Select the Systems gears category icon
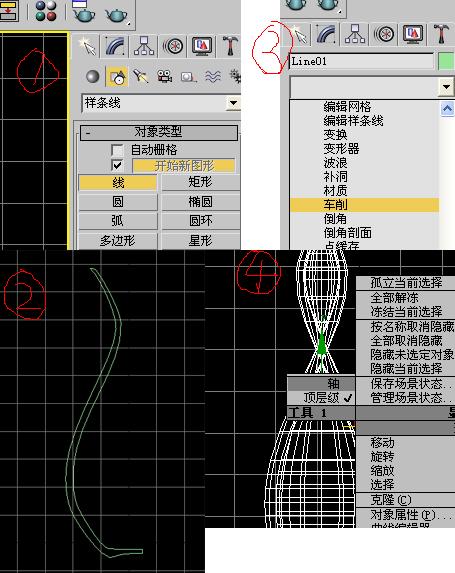The width and height of the screenshot is (455, 573). [235, 77]
